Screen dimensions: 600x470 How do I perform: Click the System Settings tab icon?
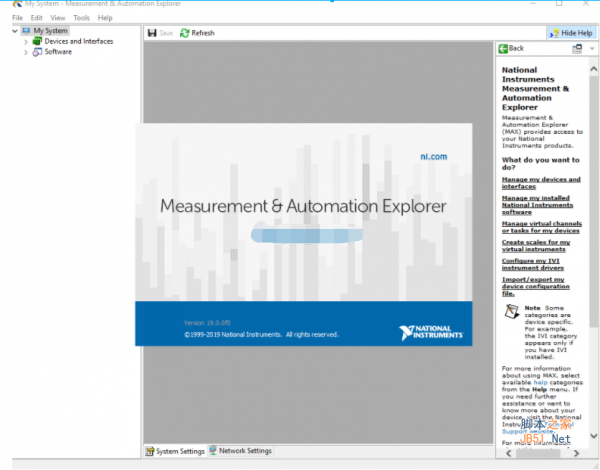coord(150,451)
